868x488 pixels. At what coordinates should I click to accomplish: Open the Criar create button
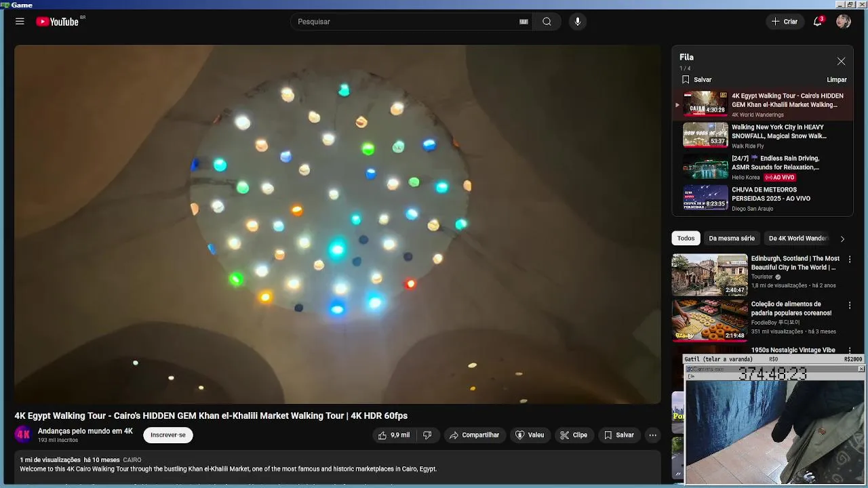pyautogui.click(x=785, y=22)
